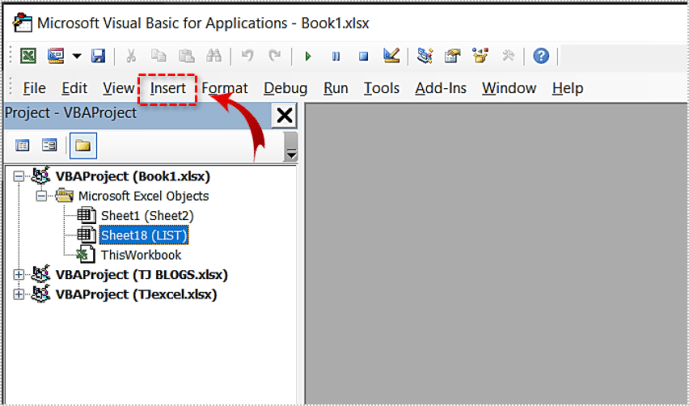689x406 pixels.
Task: Click the Insert UserForm toolbar icon
Action: [x=56, y=56]
